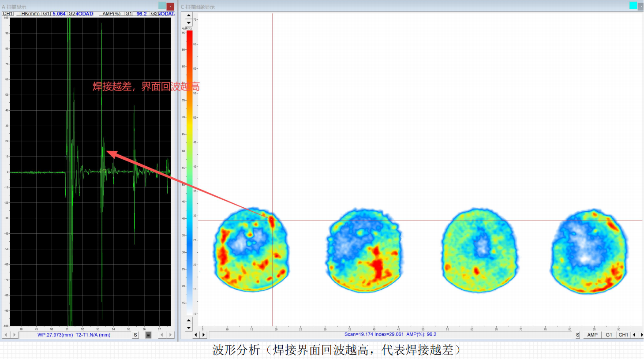Select the G1 gate button in C-scan bar
This screenshot has width=644, height=359.
coord(609,335)
